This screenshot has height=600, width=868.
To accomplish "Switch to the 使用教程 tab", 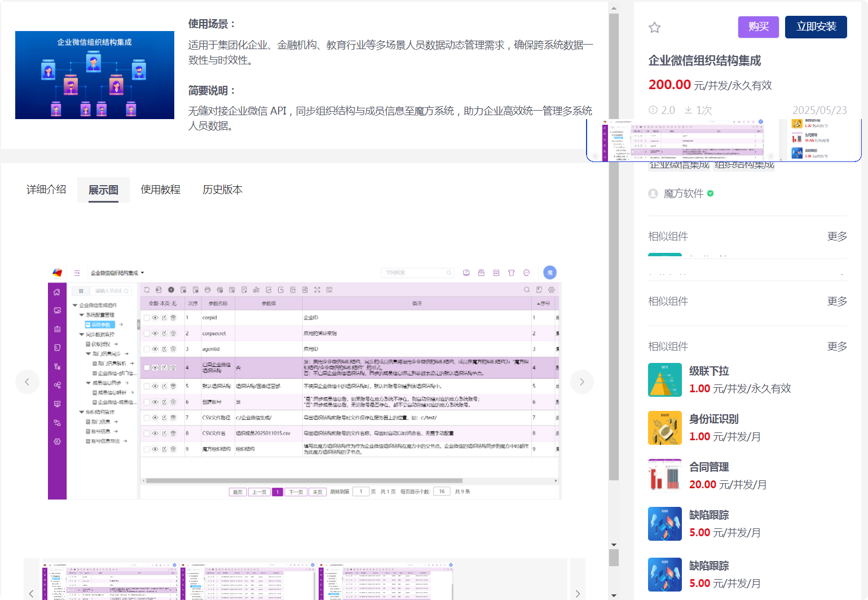I will pyautogui.click(x=161, y=190).
